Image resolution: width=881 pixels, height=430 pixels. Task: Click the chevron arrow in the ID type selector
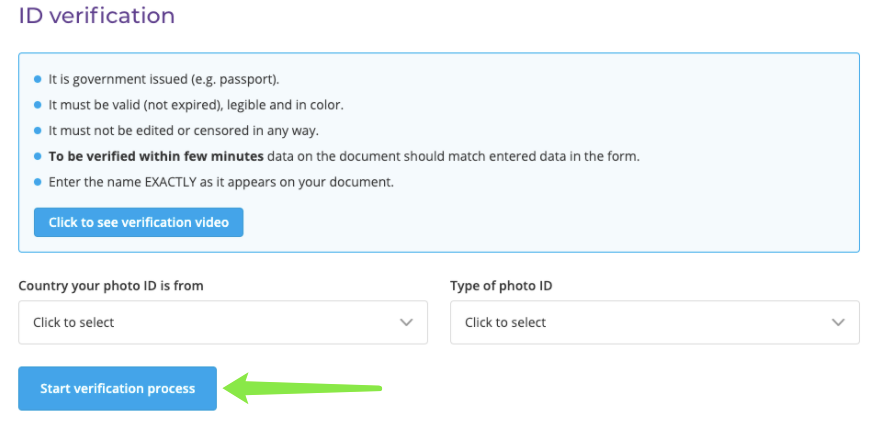pos(838,322)
